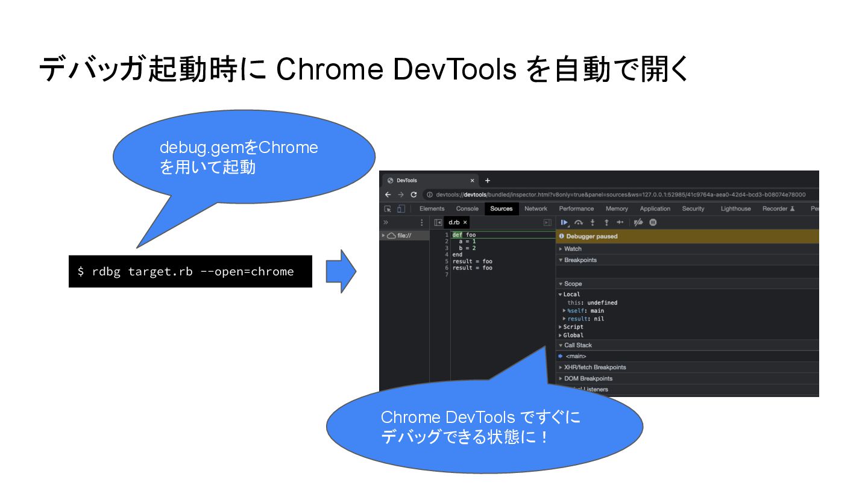Expand the Script scope

pyautogui.click(x=571, y=327)
